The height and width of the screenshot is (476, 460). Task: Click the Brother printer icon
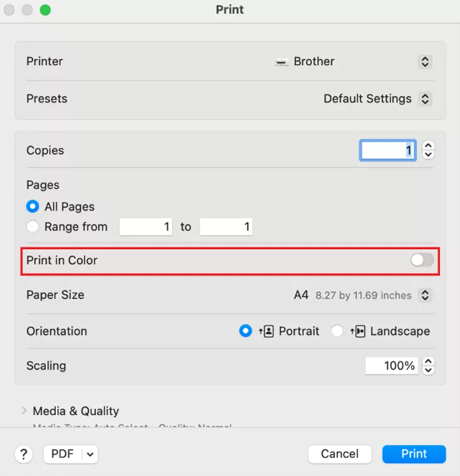click(x=281, y=62)
